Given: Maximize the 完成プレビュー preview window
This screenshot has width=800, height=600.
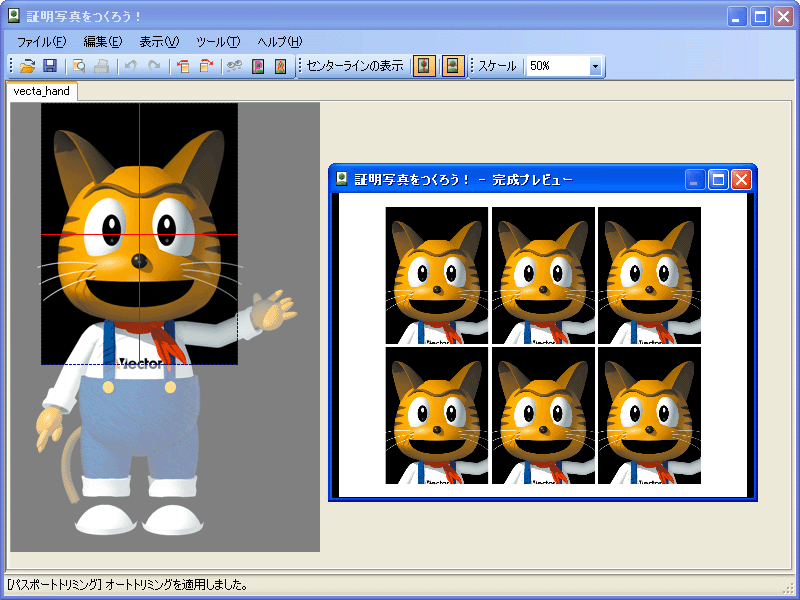Looking at the screenshot, I should (718, 180).
